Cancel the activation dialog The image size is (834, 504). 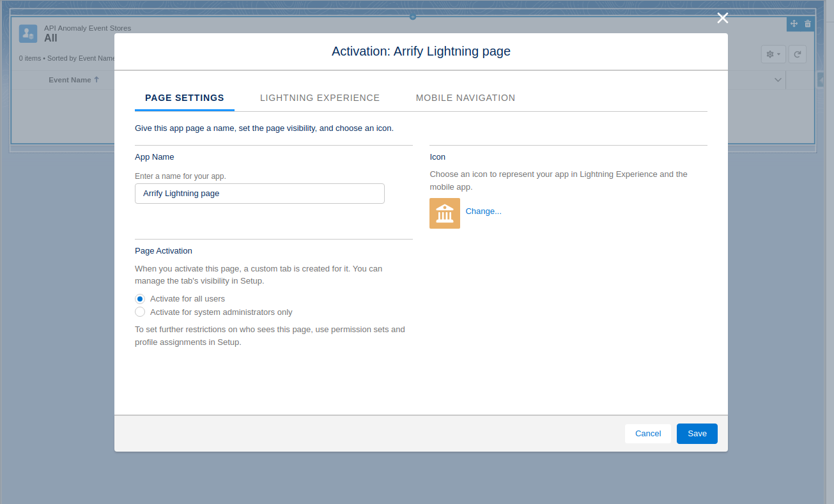point(648,434)
